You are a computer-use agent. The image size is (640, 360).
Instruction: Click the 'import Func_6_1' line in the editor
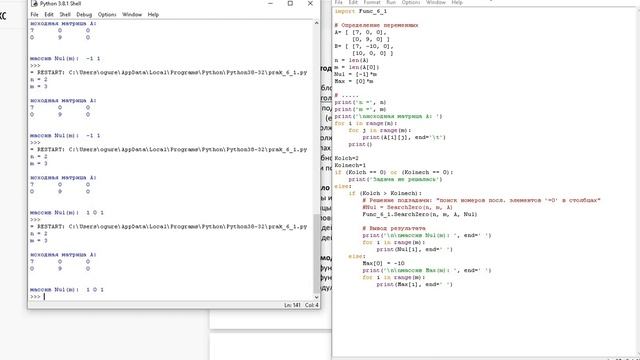coord(360,11)
